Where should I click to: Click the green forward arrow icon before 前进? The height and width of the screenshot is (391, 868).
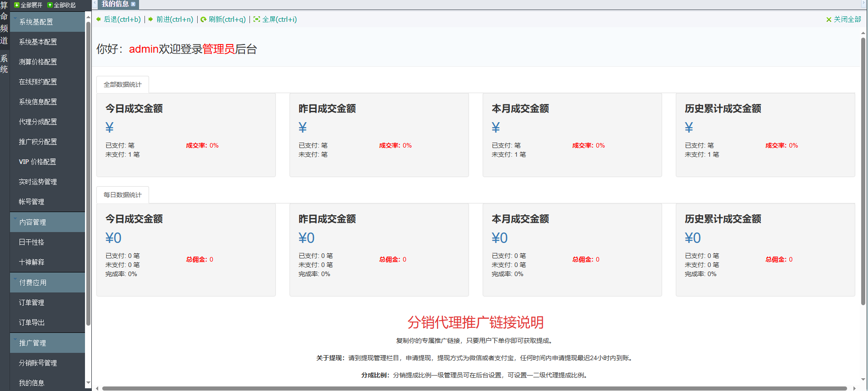(151, 19)
